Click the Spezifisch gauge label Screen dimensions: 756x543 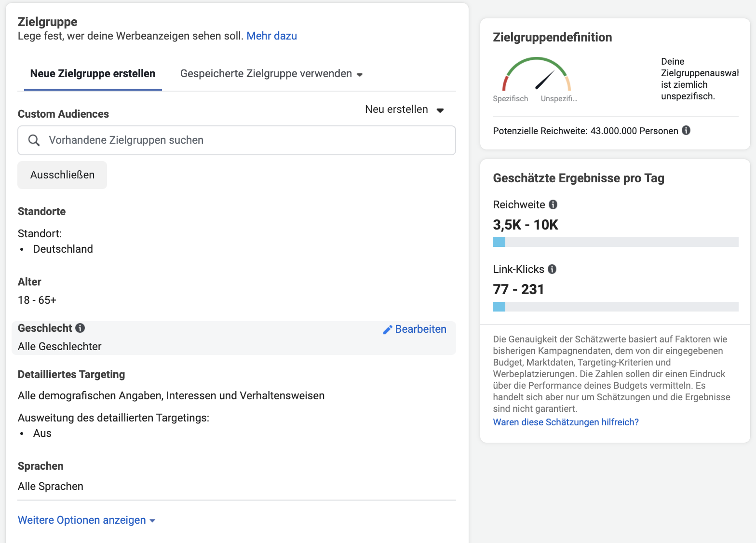click(511, 99)
